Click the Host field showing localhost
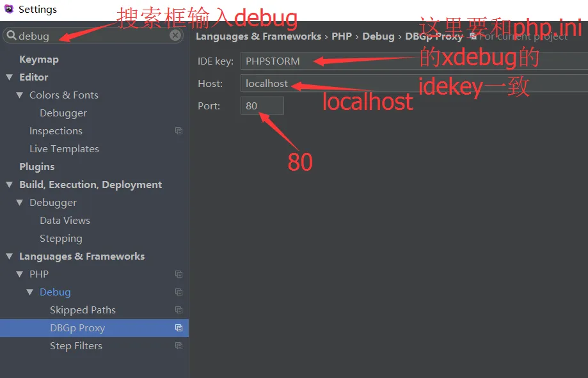 pos(414,83)
